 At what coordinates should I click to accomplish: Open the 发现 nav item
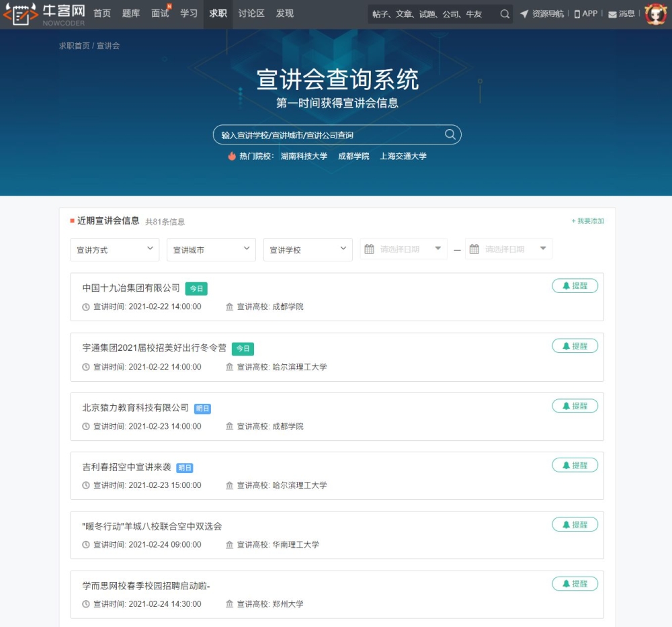[x=284, y=13]
